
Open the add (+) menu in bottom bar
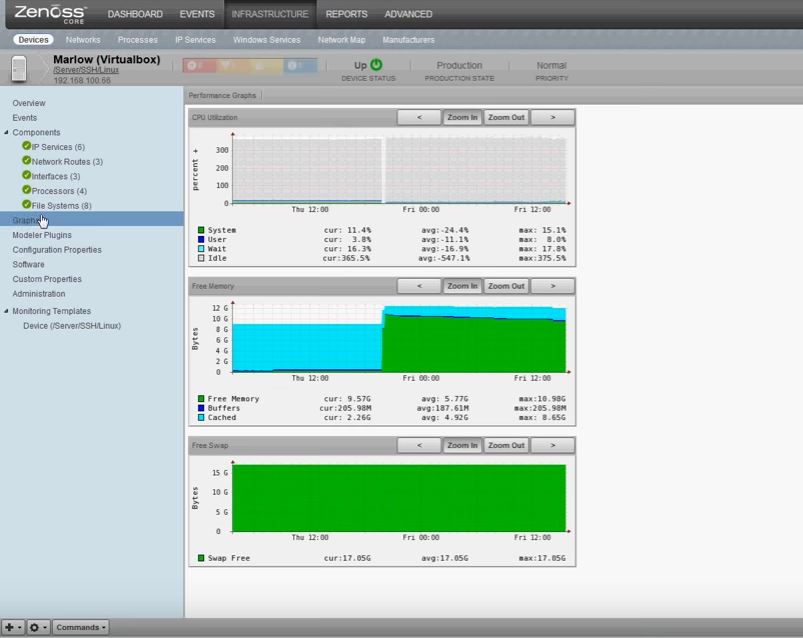12,627
